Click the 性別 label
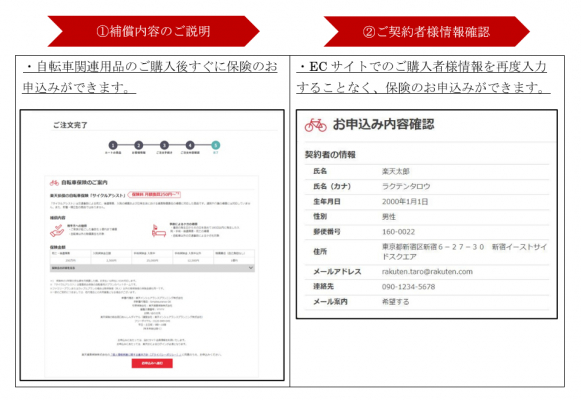 [x=320, y=217]
